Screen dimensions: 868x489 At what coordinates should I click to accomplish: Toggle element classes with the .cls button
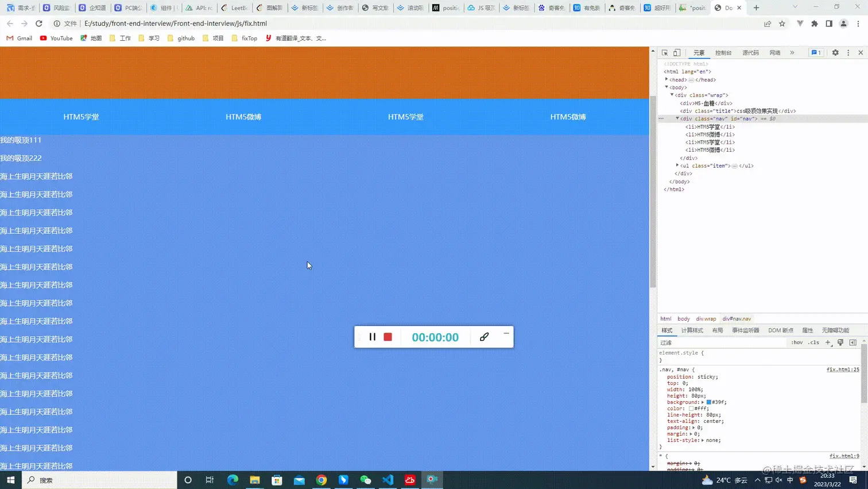813,342
